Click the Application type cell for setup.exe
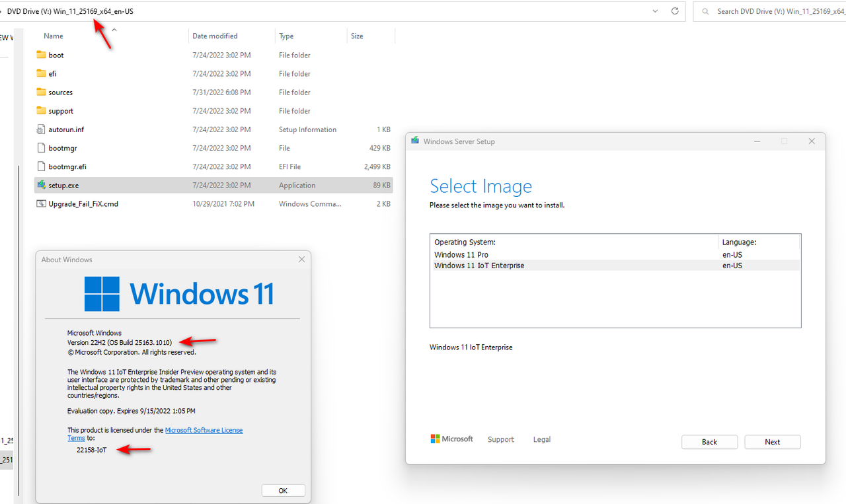Viewport: 846px width, 504px height. (297, 186)
